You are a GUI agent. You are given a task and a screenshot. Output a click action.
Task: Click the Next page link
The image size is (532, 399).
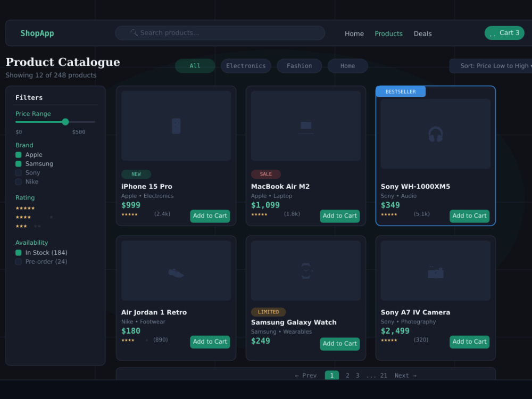pyautogui.click(x=405, y=375)
